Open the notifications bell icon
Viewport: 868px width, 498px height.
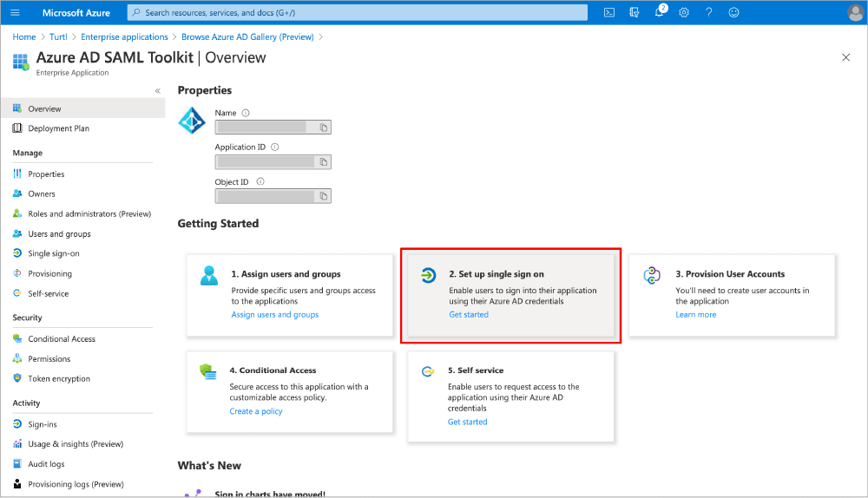659,12
